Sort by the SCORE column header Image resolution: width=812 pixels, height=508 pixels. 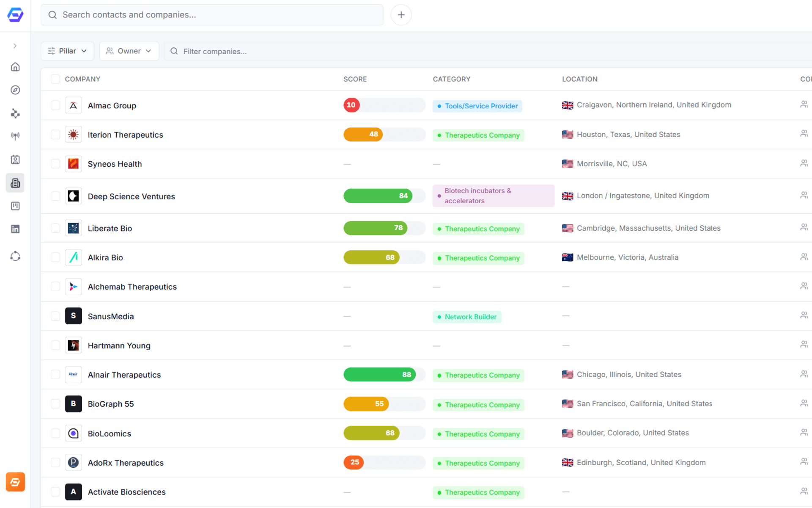(355, 79)
